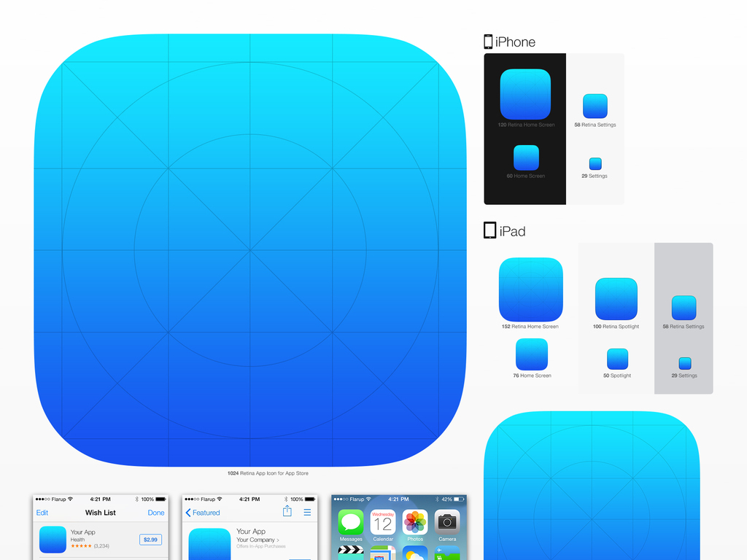Click the iPhone 58 Retina Settings icon
The width and height of the screenshot is (747, 560).
coord(595,106)
